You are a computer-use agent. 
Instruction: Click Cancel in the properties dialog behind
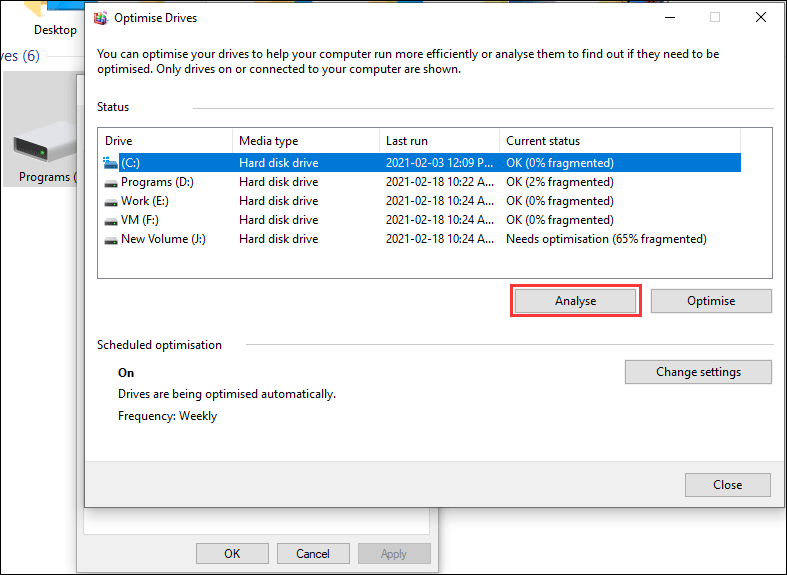(313, 553)
